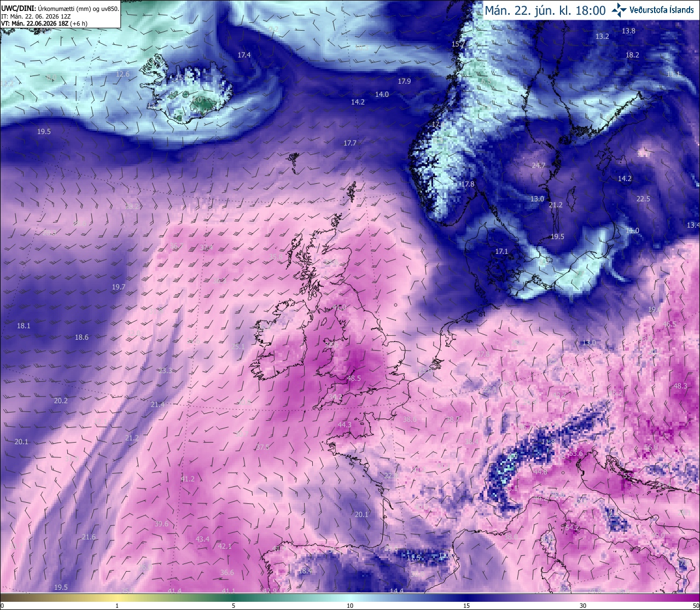Click the UWC/DINI Úrkomumætti title line

(x=60, y=9)
